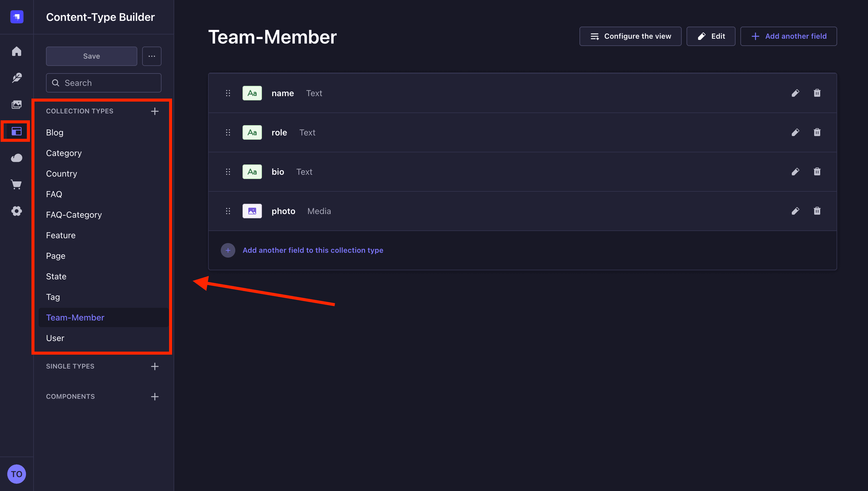Open the Marketplace cart icon

point(17,184)
